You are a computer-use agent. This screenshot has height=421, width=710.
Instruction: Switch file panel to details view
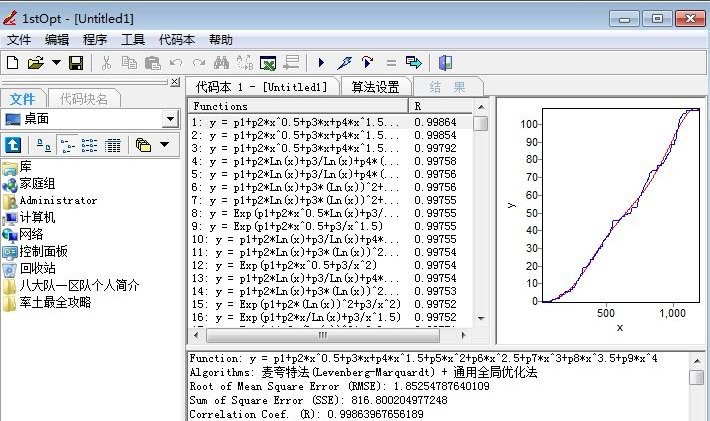pyautogui.click(x=112, y=145)
